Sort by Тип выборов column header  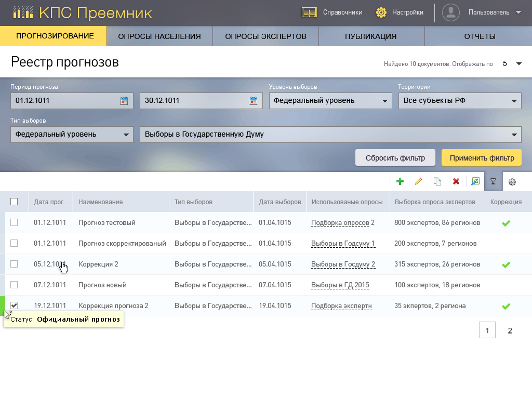(211, 202)
